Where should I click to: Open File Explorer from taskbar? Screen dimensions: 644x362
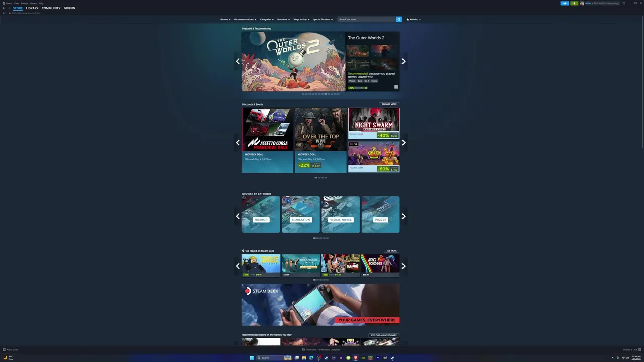click(x=304, y=358)
